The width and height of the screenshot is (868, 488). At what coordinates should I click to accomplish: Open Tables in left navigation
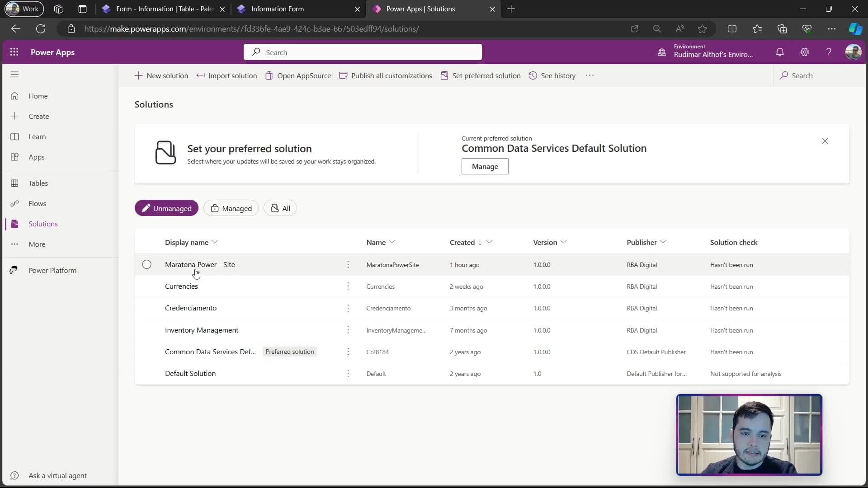tap(38, 183)
